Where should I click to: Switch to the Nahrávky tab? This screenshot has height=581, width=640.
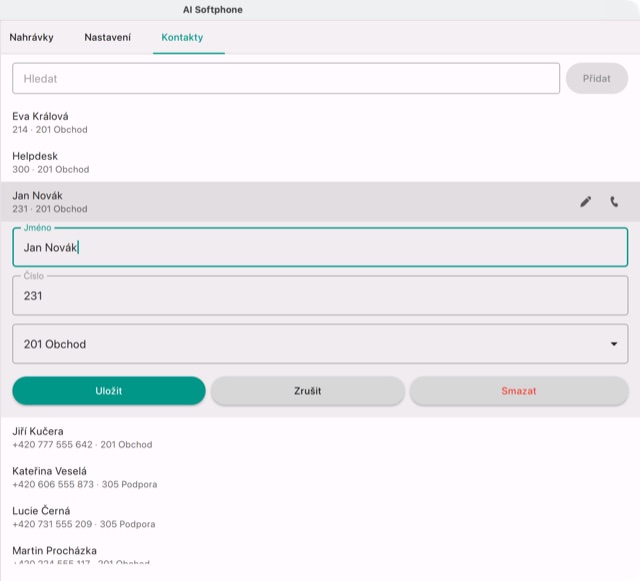click(31, 38)
